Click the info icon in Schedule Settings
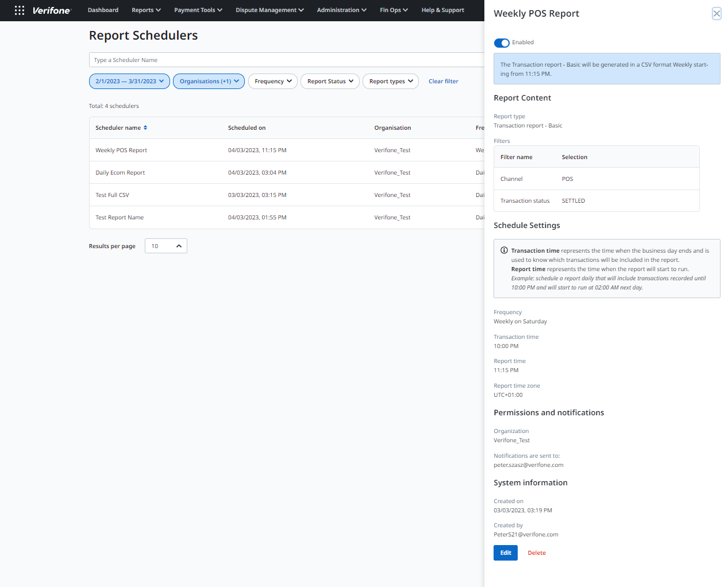728x587 pixels. pyautogui.click(x=504, y=250)
